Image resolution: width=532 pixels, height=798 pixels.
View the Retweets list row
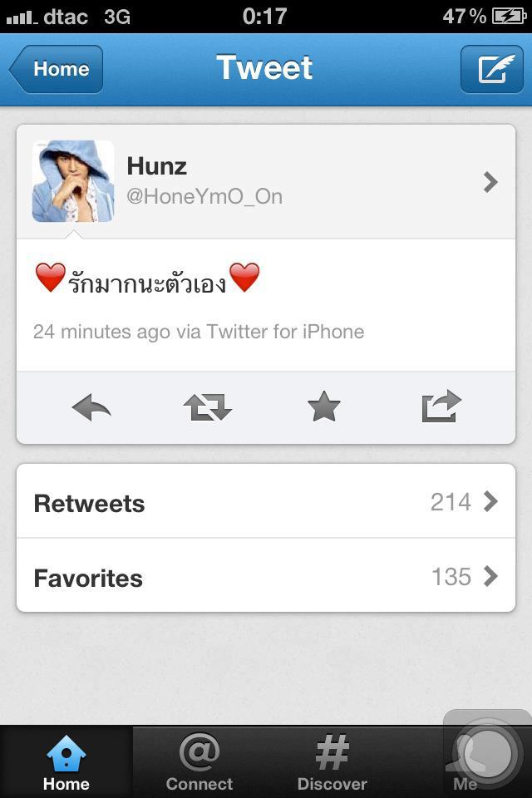click(x=266, y=501)
